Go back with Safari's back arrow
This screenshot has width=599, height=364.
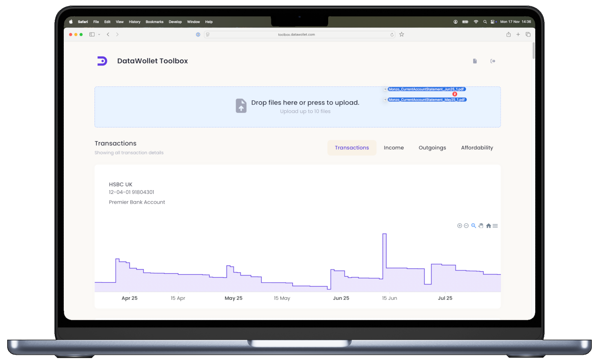tap(108, 35)
